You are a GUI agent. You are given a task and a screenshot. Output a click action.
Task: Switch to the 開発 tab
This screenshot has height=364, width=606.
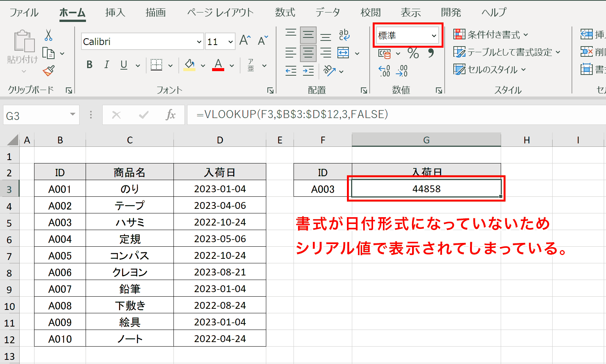451,12
